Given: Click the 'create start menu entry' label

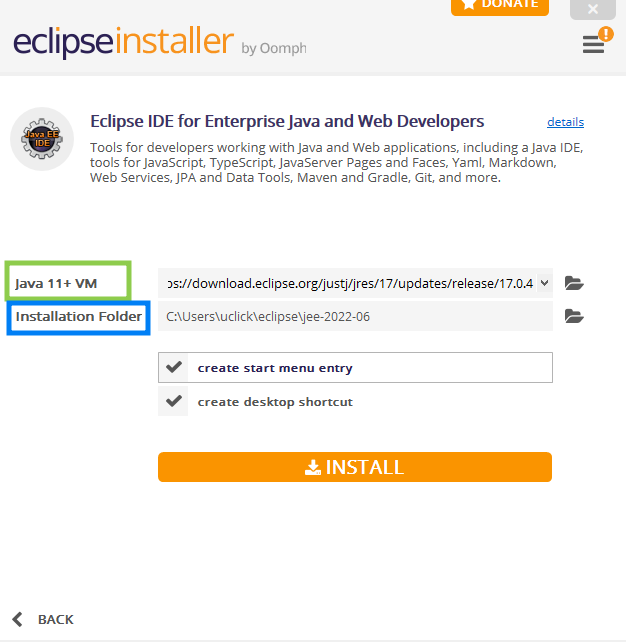Looking at the screenshot, I should click(x=275, y=368).
